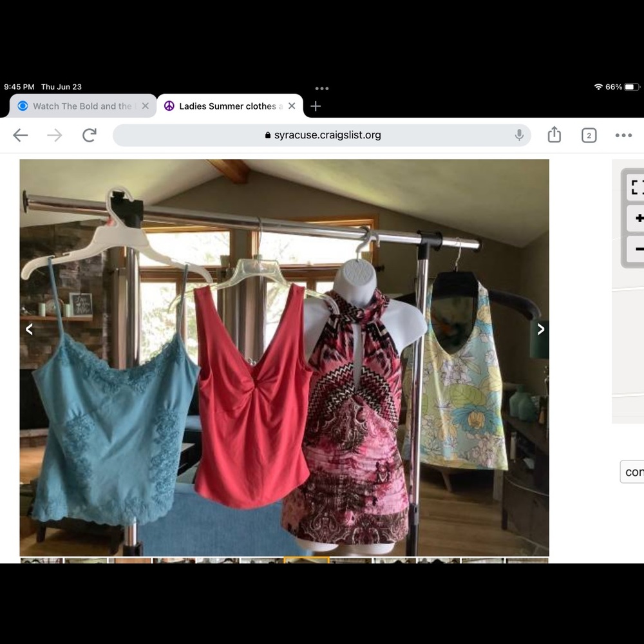The width and height of the screenshot is (644, 644).
Task: Zoom out on the map
Action: [x=637, y=249]
